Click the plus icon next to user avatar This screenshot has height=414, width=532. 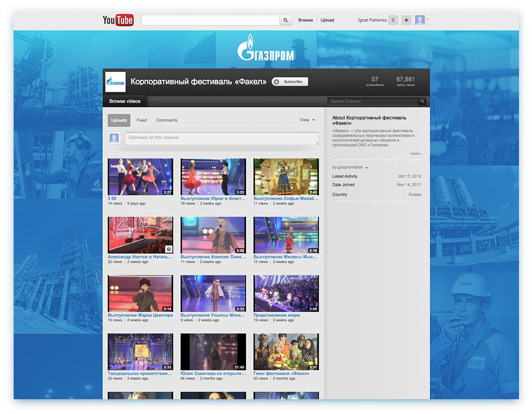point(406,20)
